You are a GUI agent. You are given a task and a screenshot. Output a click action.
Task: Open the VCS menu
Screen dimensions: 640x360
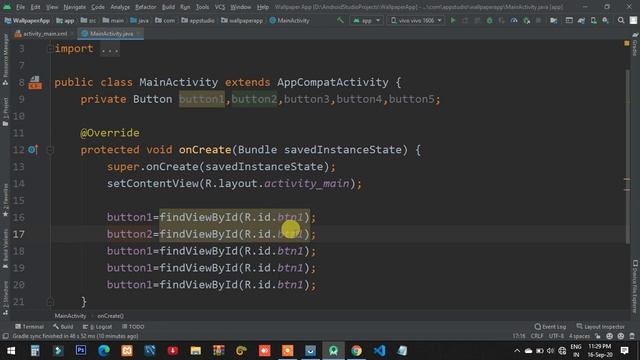click(x=220, y=7)
